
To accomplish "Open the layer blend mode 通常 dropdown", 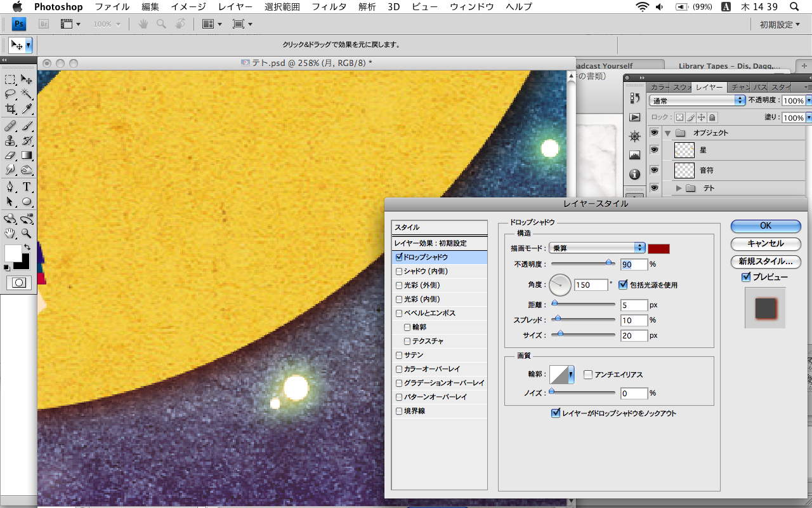I will (697, 100).
